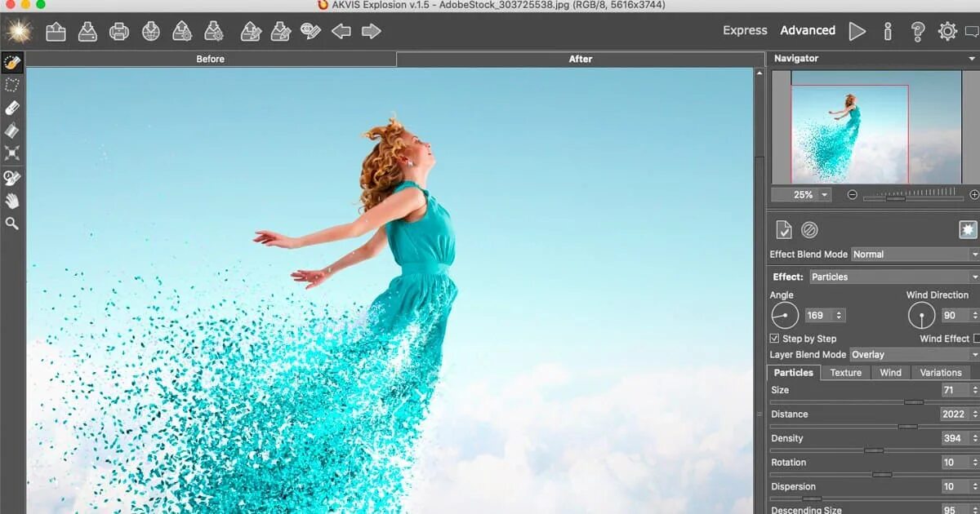The height and width of the screenshot is (514, 980).
Task: Print the image using the printer icon
Action: click(119, 32)
